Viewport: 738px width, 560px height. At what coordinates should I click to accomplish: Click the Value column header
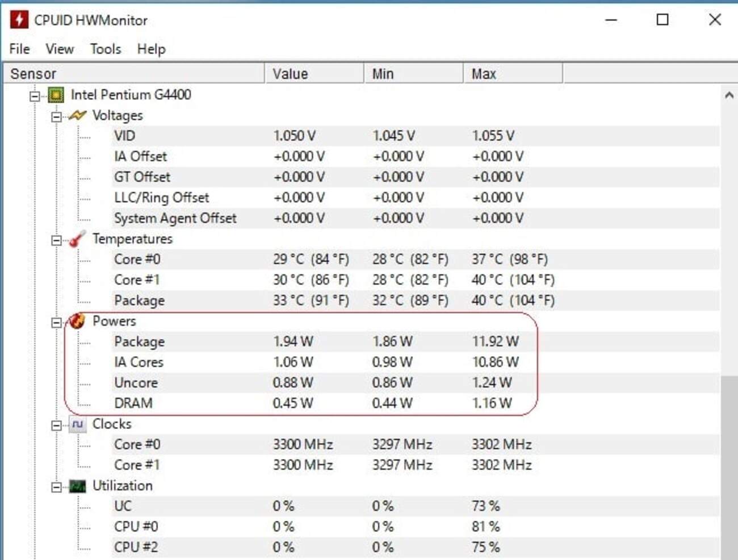coord(313,74)
